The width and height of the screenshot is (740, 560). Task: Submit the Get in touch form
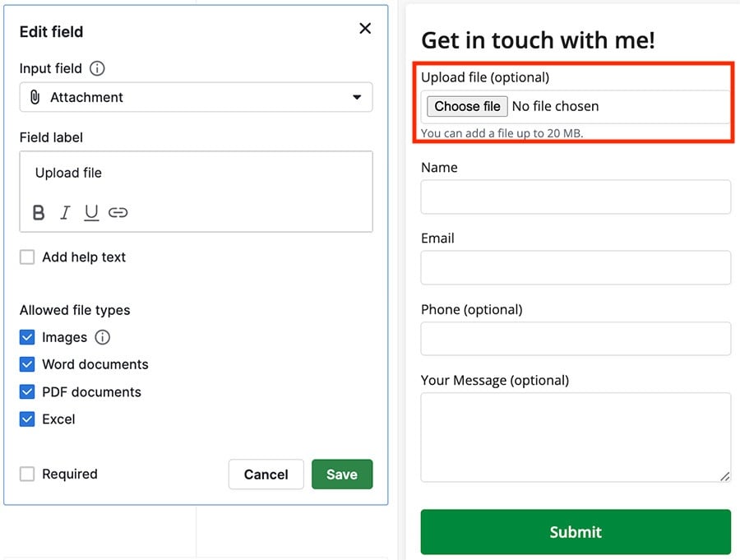[x=575, y=531]
